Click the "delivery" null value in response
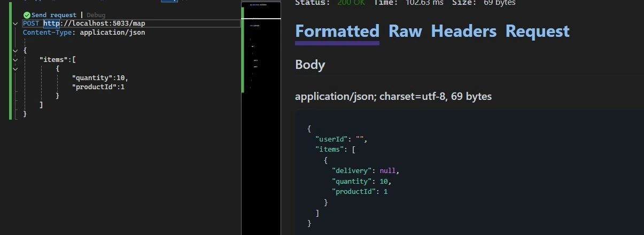This screenshot has height=235, width=644. point(388,171)
